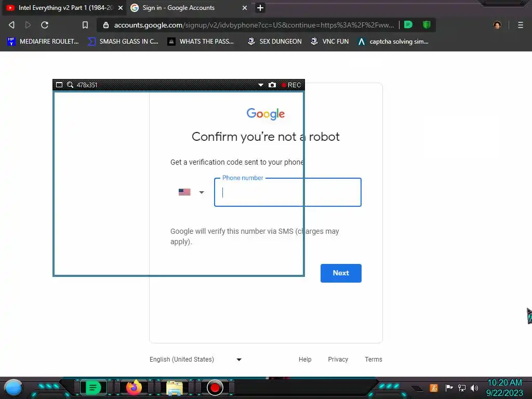
Task: Open the red record app on the taskbar
Action: (215, 388)
